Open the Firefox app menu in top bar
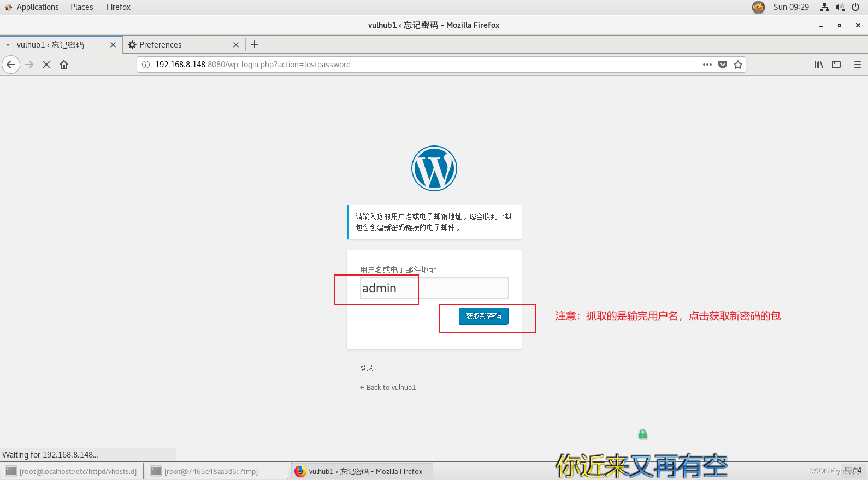This screenshot has height=480, width=868. pyautogui.click(x=119, y=7)
